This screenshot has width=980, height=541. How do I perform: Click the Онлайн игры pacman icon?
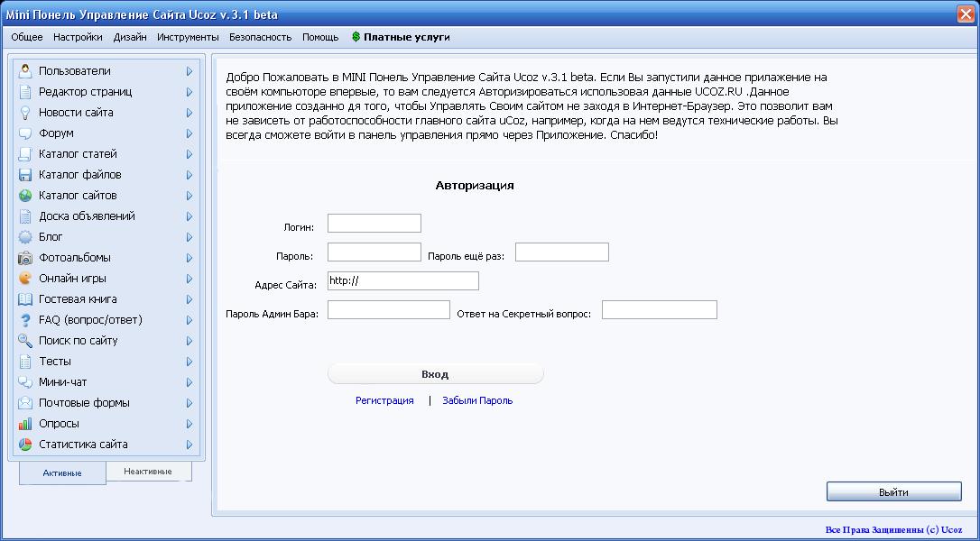coord(25,278)
